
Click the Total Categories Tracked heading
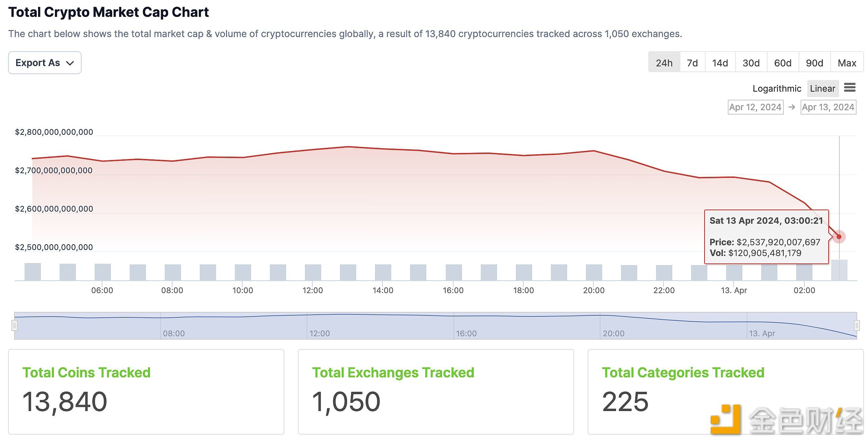pyautogui.click(x=683, y=373)
